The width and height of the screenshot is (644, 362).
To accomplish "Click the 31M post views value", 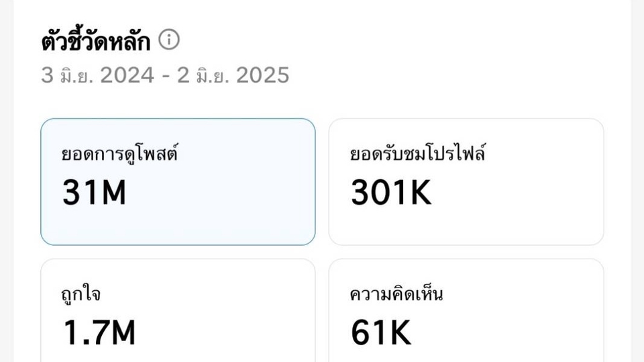I will coord(95,193).
